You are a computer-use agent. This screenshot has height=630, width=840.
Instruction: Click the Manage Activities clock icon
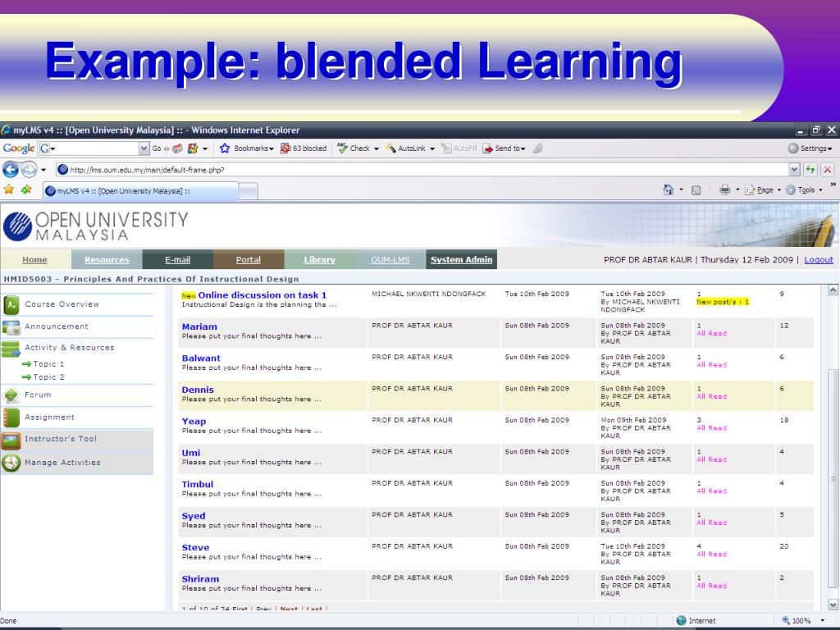[11, 463]
